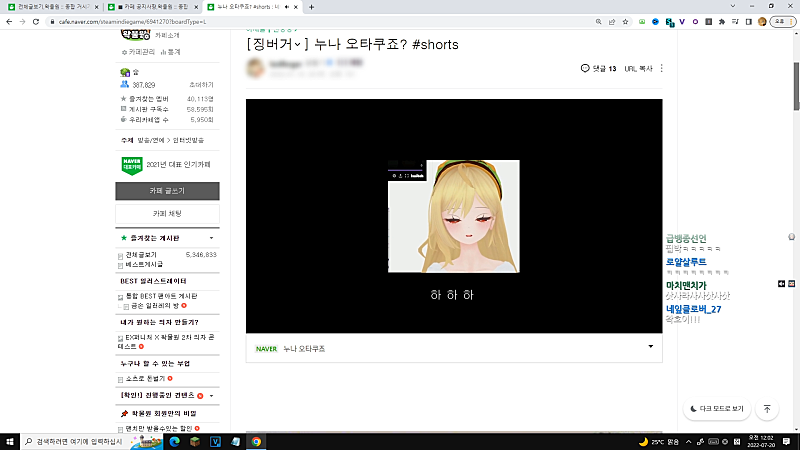The image size is (800, 450).
Task: Open the tab search chevron in title bar
Action: tap(733, 7)
